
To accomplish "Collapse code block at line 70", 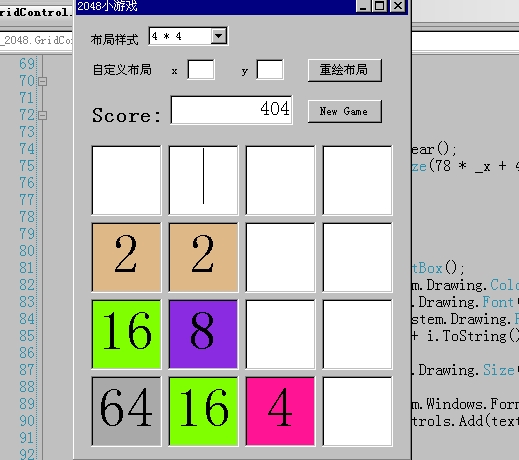I will (x=42, y=81).
